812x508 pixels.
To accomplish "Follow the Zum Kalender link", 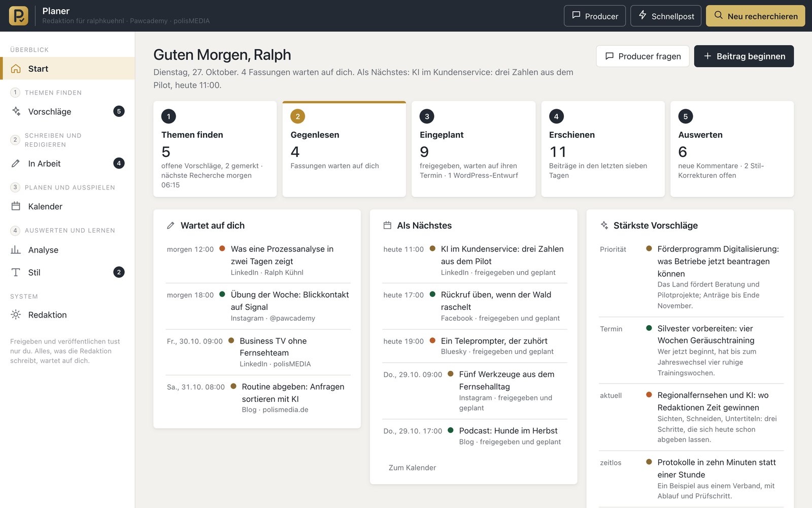I will coord(412,467).
